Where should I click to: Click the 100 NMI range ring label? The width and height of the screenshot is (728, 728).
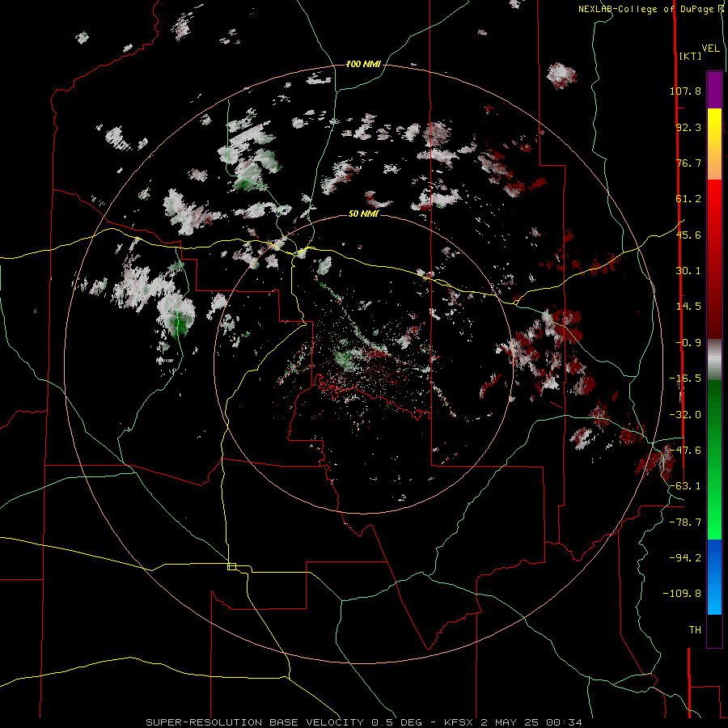tap(363, 64)
